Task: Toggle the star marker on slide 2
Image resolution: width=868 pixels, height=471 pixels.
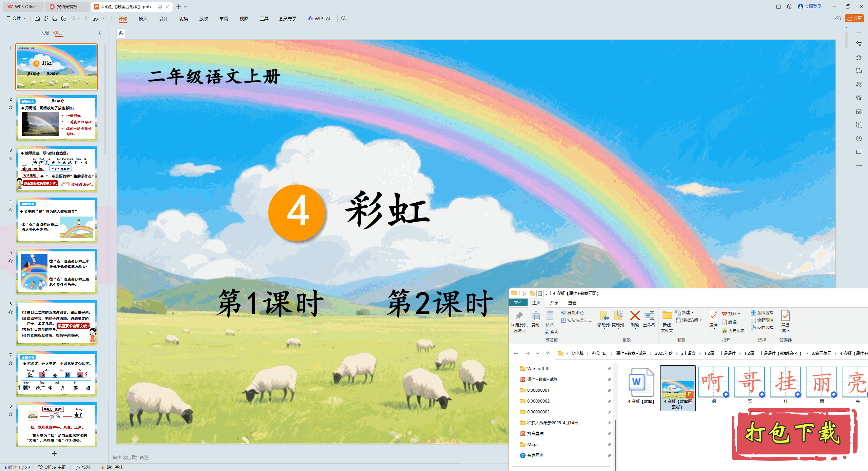Action: 11,107
